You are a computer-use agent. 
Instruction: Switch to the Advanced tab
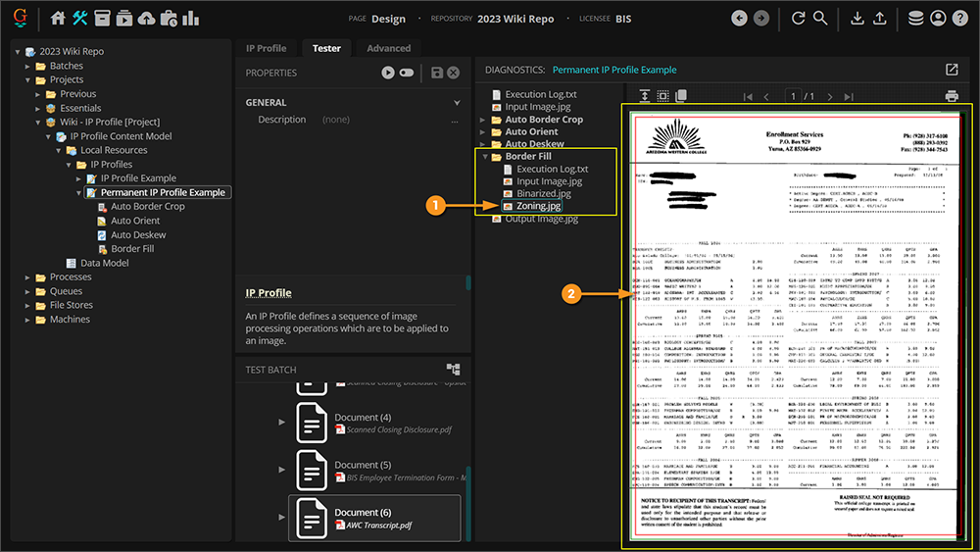click(389, 48)
